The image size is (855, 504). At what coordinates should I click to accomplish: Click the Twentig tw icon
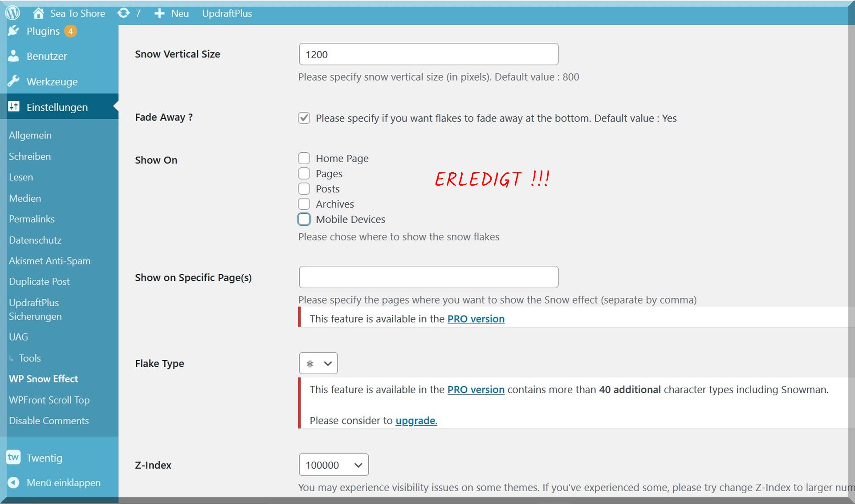point(14,457)
